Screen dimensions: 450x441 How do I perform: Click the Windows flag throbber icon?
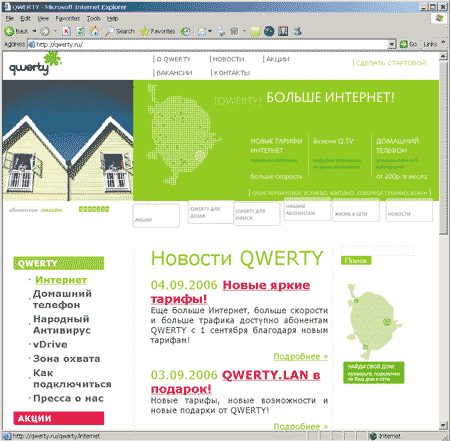(x=439, y=18)
